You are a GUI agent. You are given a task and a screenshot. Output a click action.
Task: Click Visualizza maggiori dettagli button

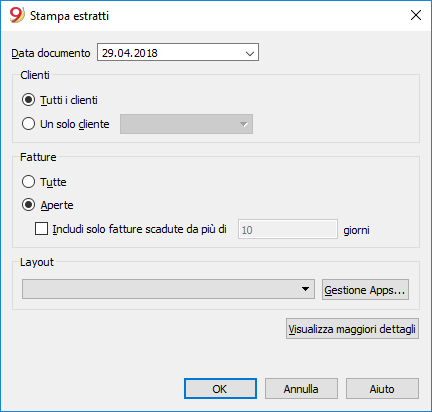(352, 329)
